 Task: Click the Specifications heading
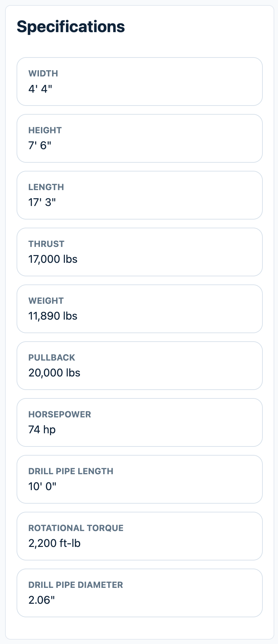tap(71, 27)
